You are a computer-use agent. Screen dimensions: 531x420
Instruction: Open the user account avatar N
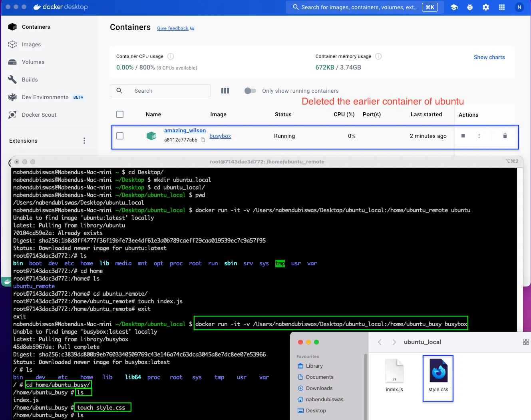(x=519, y=7)
